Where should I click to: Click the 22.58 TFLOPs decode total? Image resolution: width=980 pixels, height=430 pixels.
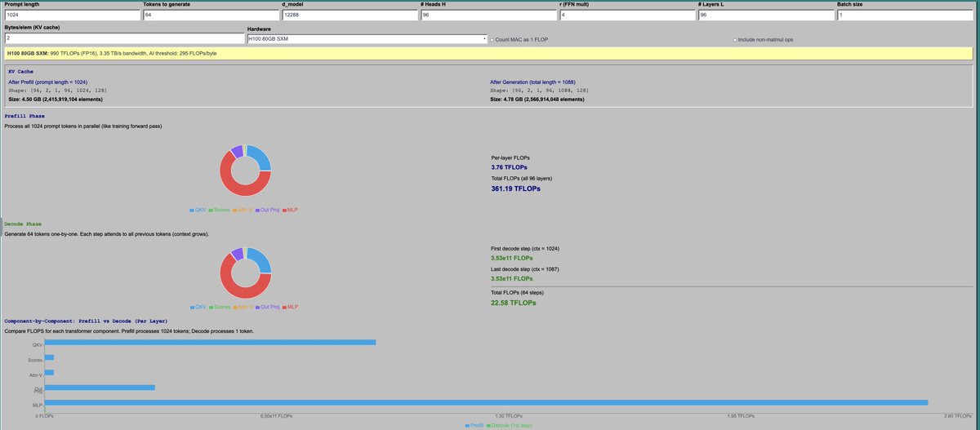[514, 303]
